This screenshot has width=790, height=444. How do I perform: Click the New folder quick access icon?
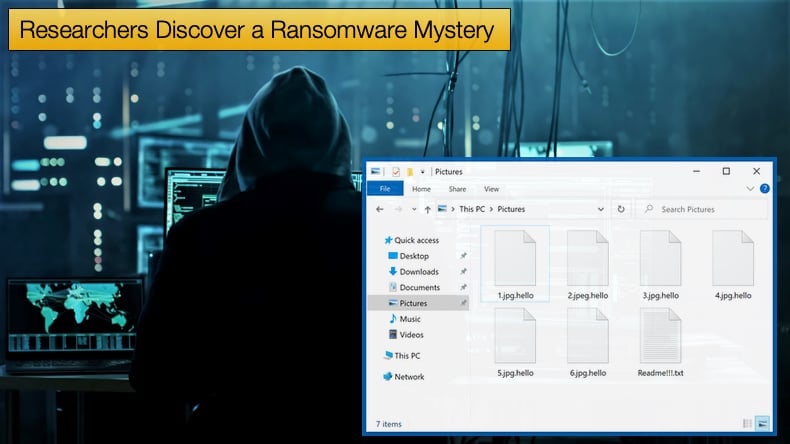pos(410,172)
